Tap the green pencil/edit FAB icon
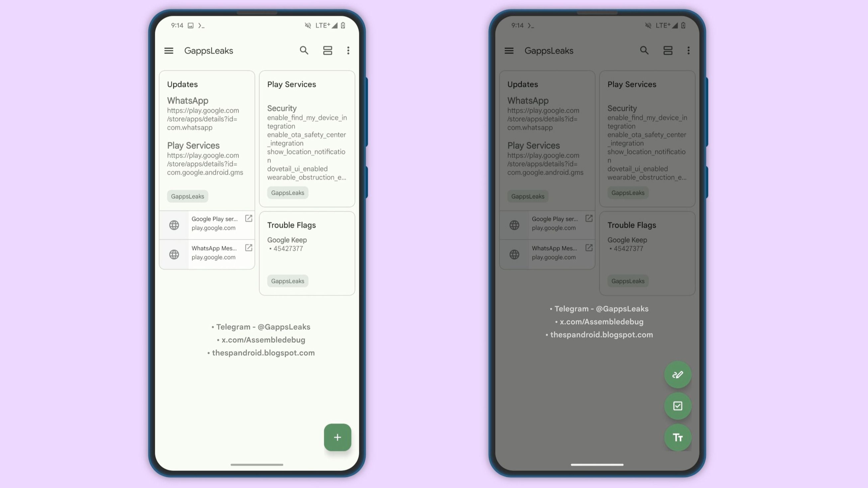 point(677,374)
